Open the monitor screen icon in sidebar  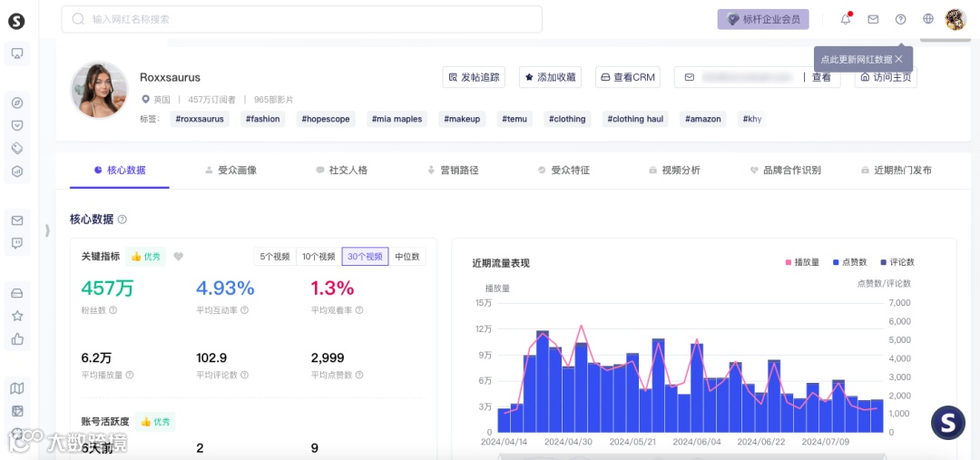click(x=17, y=54)
